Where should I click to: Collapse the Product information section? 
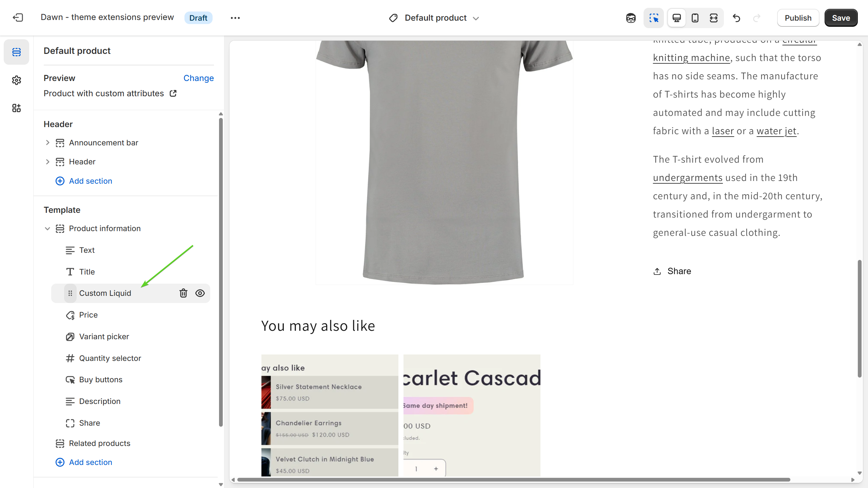pos(47,229)
